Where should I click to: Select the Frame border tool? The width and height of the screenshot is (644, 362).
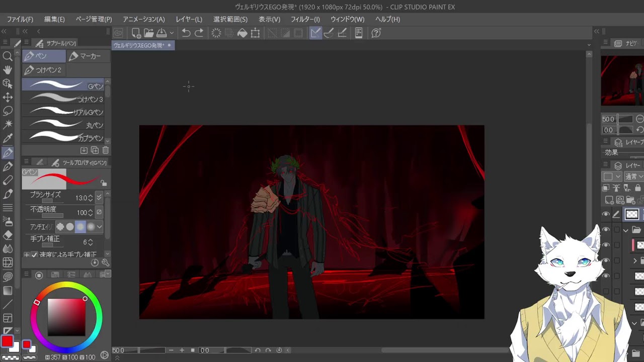point(8,318)
